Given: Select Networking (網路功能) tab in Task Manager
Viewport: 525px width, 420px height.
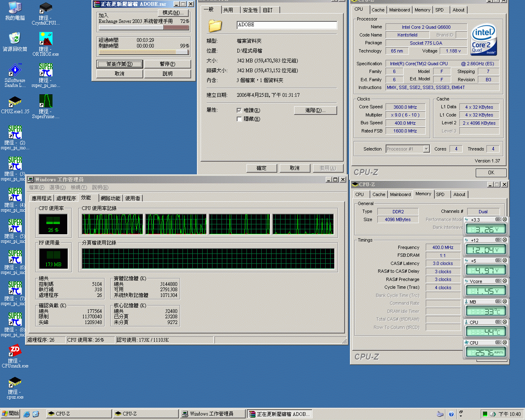Looking at the screenshot, I should tap(110, 199).
